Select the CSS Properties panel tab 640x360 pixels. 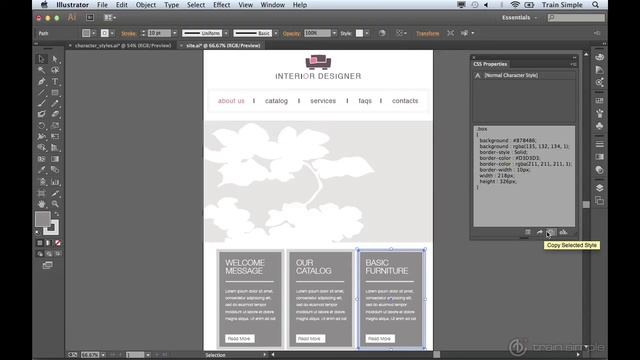490,64
